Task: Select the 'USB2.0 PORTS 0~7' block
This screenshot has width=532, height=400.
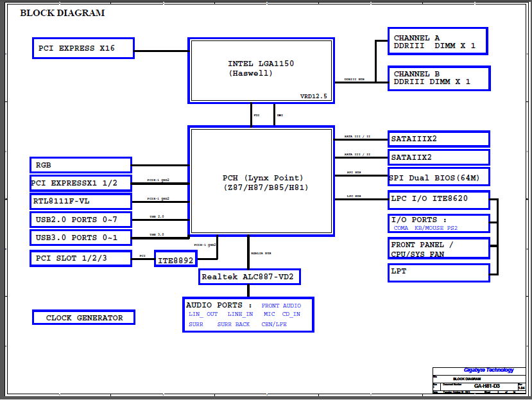Action: (81, 220)
